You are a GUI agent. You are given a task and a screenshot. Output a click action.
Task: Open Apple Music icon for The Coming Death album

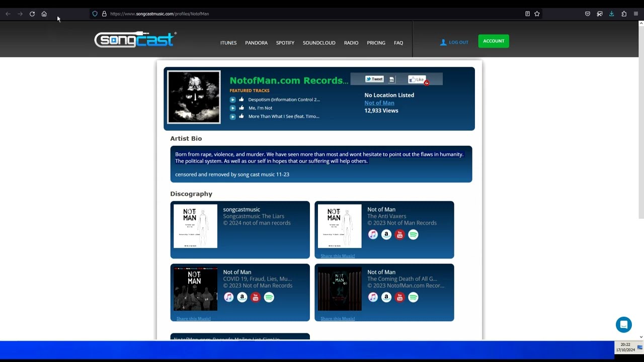coord(373,297)
